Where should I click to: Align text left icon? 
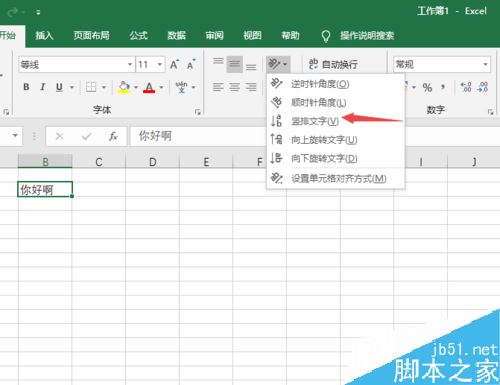(218, 87)
